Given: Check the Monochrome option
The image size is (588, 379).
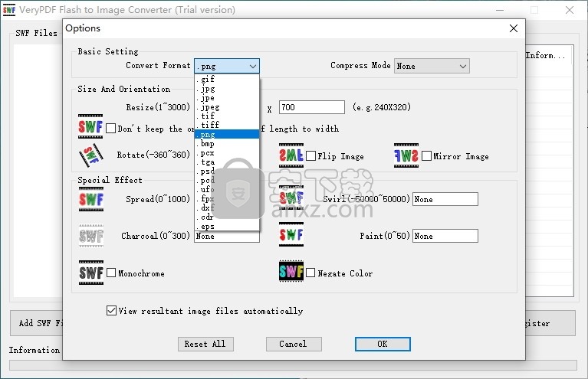Looking at the screenshot, I should coord(111,273).
